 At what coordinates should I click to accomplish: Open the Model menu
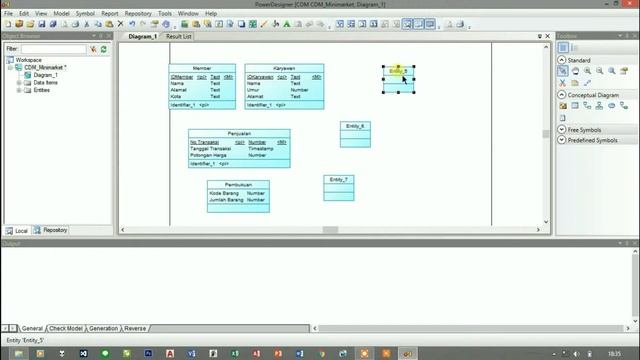coord(61,13)
